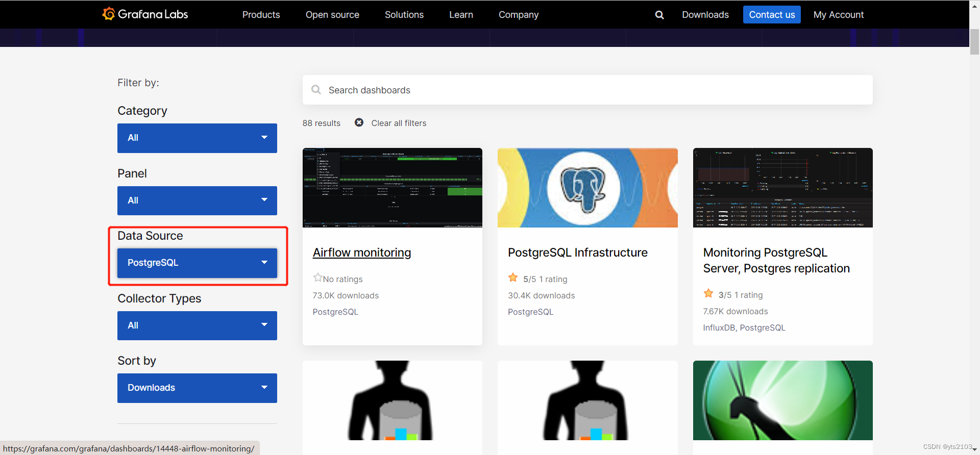This screenshot has width=980, height=455.
Task: Click the green mantis logo thumbnail
Action: 783,400
